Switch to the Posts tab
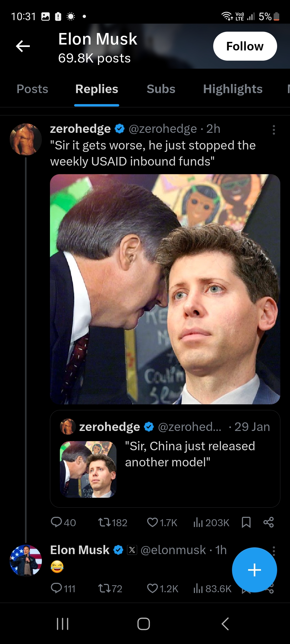The height and width of the screenshot is (644, 290). click(32, 89)
